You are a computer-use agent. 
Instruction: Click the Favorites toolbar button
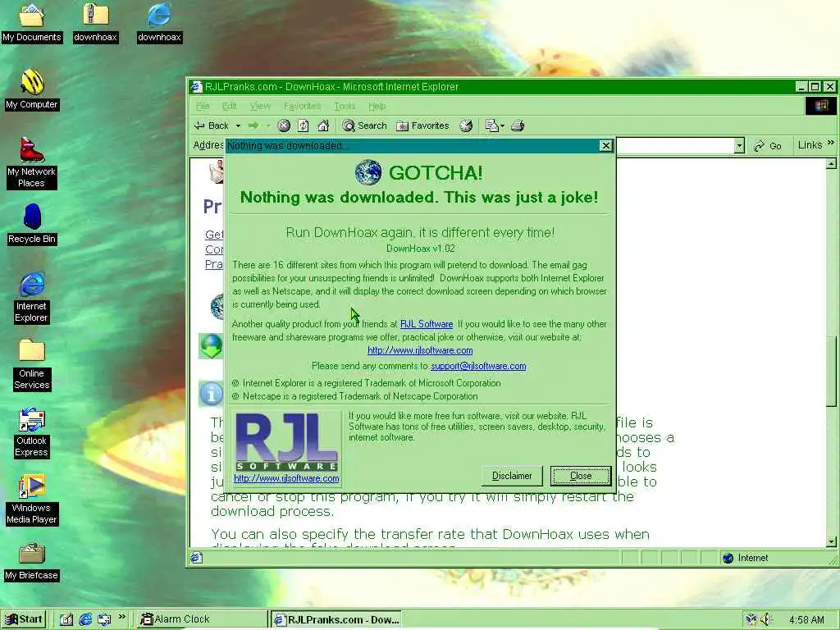422,126
